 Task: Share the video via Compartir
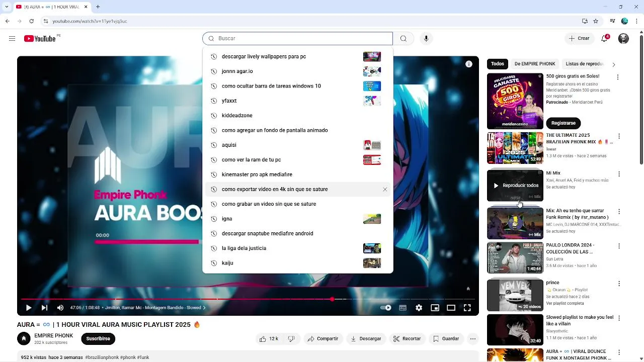point(323,339)
